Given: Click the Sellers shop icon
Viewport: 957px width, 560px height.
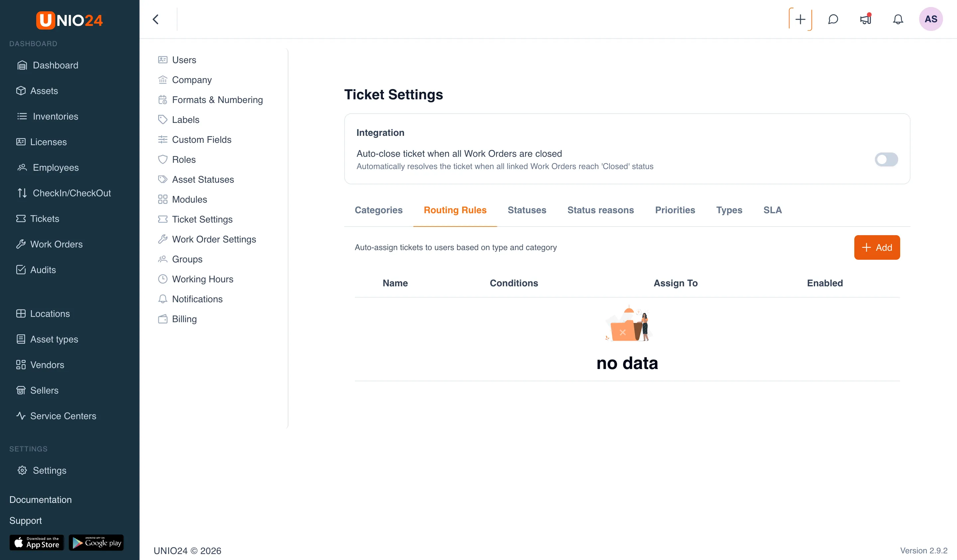Looking at the screenshot, I should pyautogui.click(x=21, y=390).
